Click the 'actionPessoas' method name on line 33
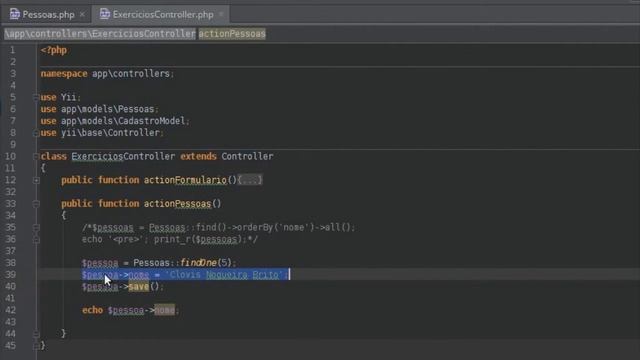640x360 pixels. (178, 204)
